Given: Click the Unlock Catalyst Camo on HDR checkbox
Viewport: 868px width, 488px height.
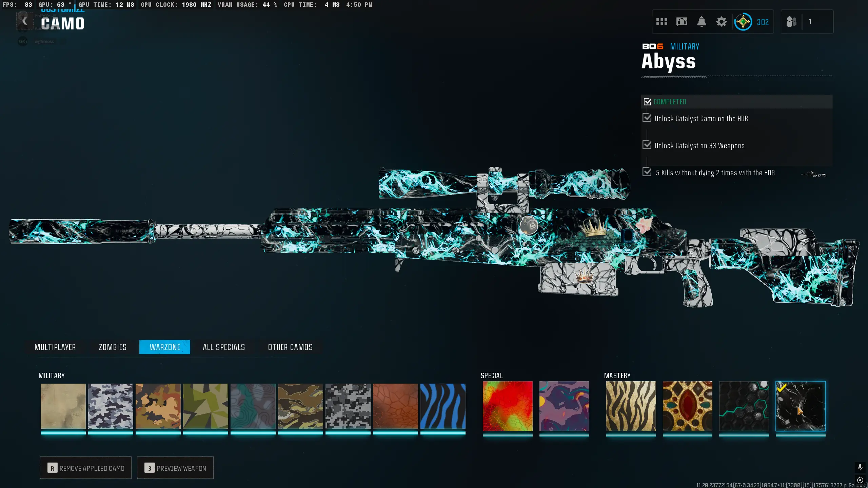Looking at the screenshot, I should [647, 118].
